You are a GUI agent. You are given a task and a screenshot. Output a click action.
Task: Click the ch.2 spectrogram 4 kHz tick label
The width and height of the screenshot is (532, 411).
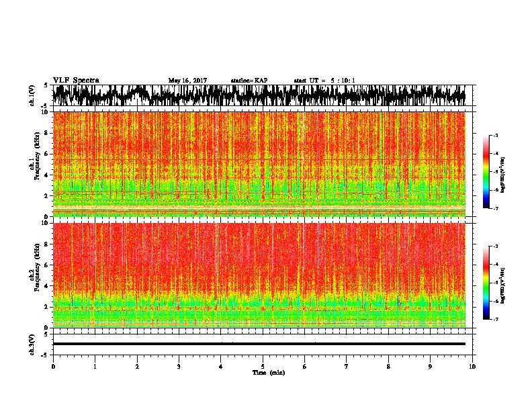47,286
